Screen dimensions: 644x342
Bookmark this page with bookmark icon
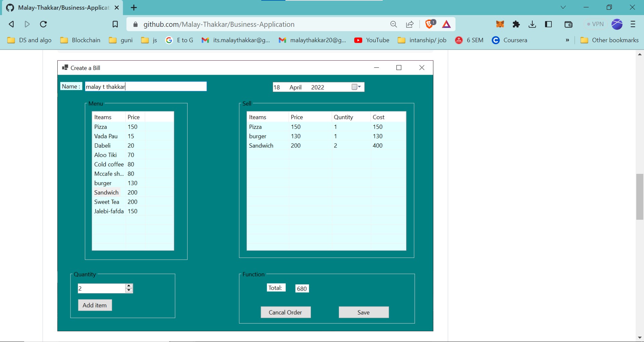(115, 24)
